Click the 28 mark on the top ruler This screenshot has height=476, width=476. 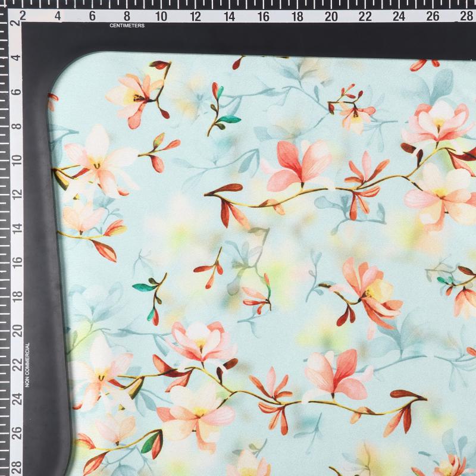(467, 16)
